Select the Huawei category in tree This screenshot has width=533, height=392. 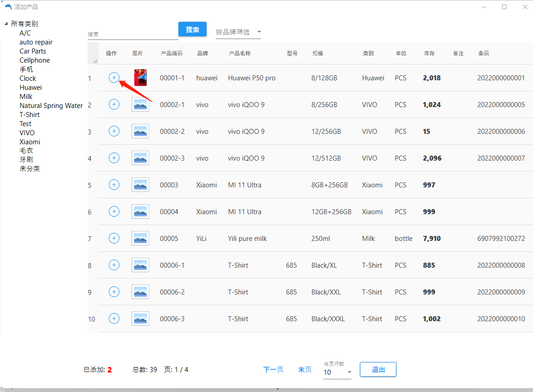point(30,87)
